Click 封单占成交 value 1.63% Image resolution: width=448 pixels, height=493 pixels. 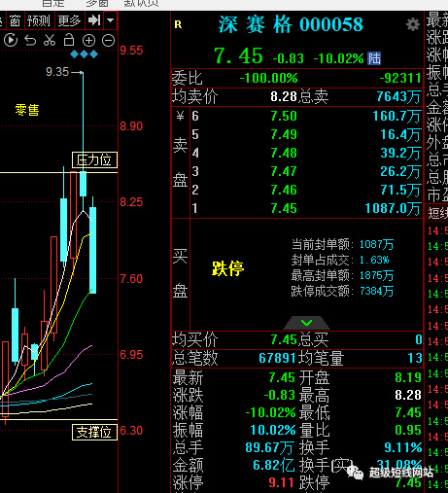click(x=374, y=260)
